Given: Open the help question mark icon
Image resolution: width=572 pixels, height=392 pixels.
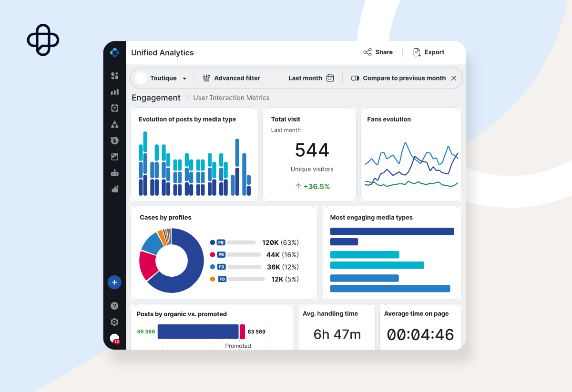Looking at the screenshot, I should (114, 306).
